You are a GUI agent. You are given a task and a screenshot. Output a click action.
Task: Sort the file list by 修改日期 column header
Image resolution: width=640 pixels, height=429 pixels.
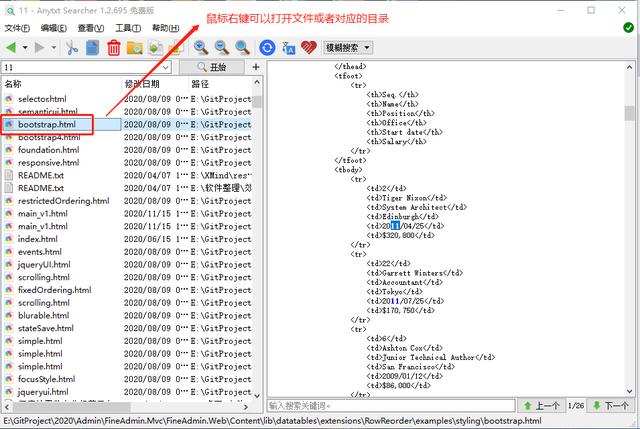155,84
